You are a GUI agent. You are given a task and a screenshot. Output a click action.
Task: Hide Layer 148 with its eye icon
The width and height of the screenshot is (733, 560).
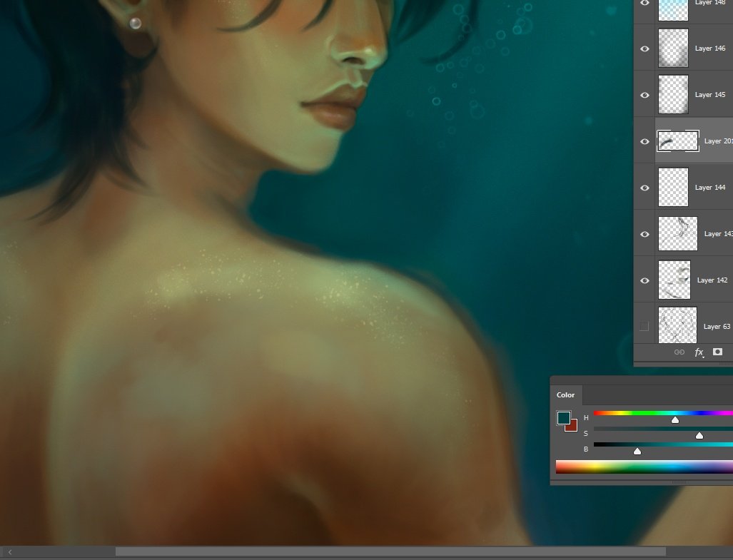pos(644,3)
